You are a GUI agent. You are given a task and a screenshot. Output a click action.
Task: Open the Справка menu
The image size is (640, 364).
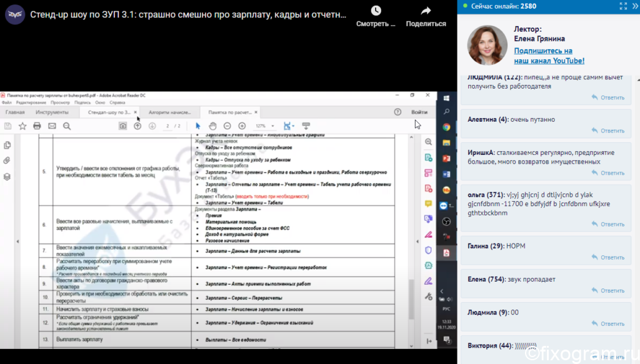click(117, 103)
